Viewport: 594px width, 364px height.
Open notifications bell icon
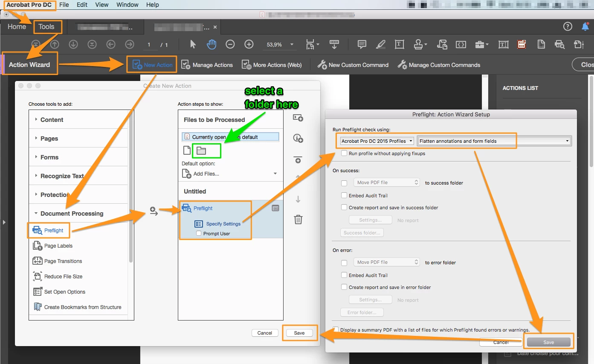(x=585, y=26)
